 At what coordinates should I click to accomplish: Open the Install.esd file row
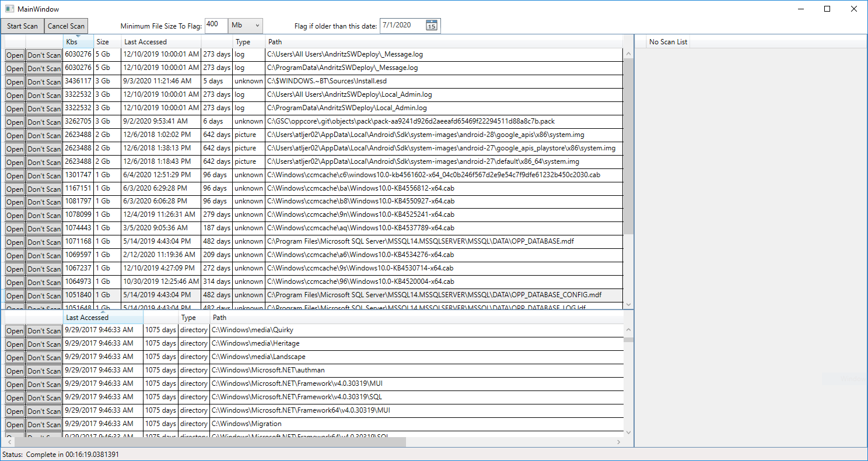pos(15,82)
